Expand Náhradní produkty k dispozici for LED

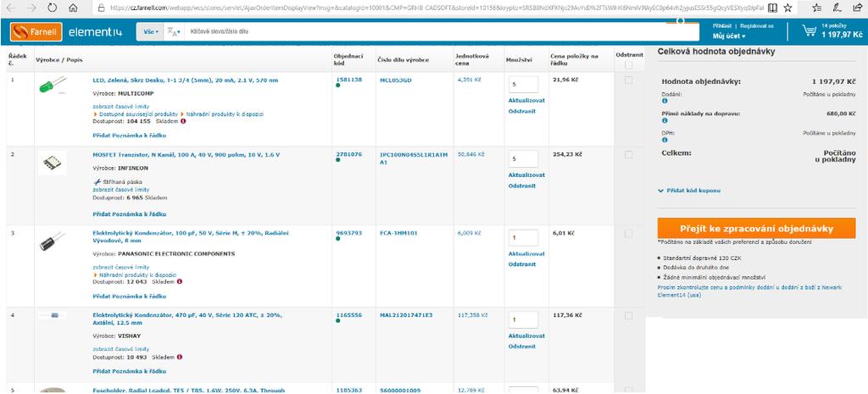pos(222,114)
